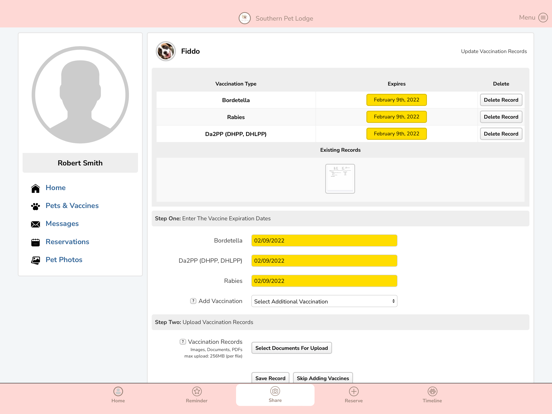The image size is (552, 414).
Task: Open the existing vaccination record thumbnail
Action: (340, 179)
